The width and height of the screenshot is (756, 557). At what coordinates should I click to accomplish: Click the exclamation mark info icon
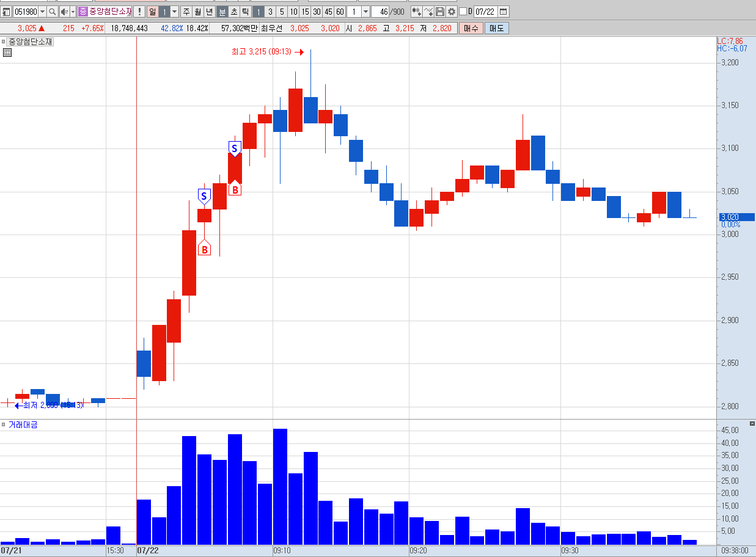tap(139, 12)
